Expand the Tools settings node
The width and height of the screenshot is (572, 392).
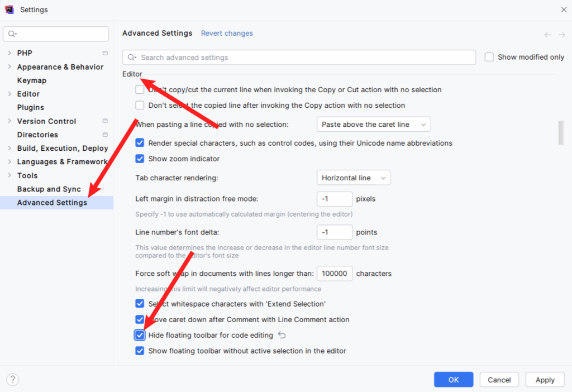click(9, 175)
